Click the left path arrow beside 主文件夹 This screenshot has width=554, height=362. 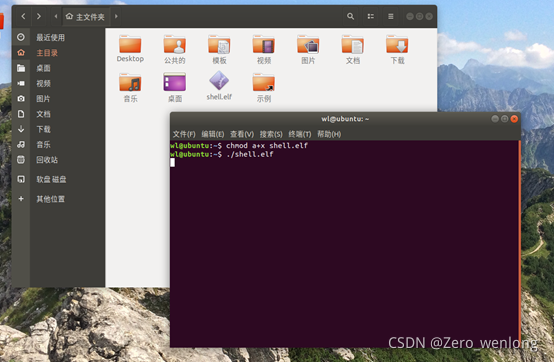click(x=56, y=16)
